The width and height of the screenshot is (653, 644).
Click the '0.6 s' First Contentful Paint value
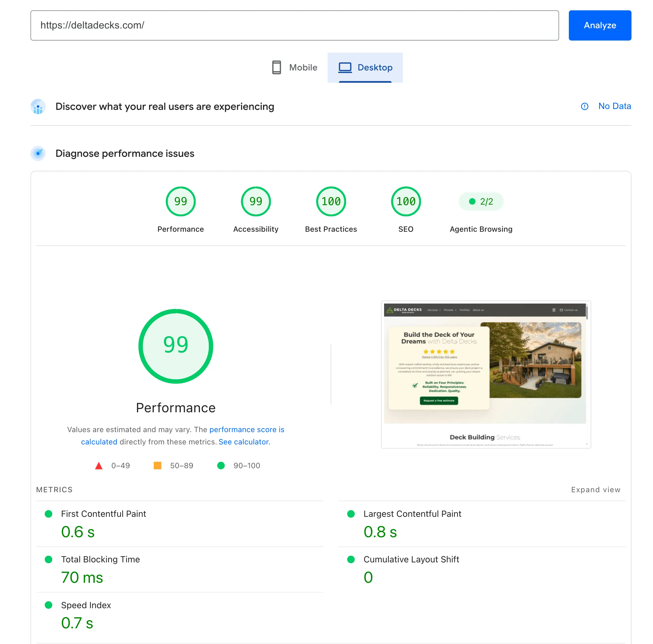point(78,532)
